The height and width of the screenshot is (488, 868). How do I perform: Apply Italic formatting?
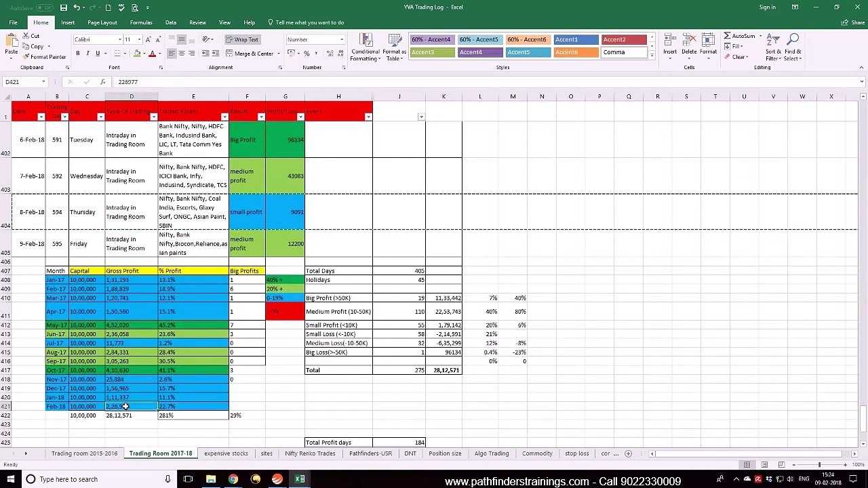click(87, 54)
